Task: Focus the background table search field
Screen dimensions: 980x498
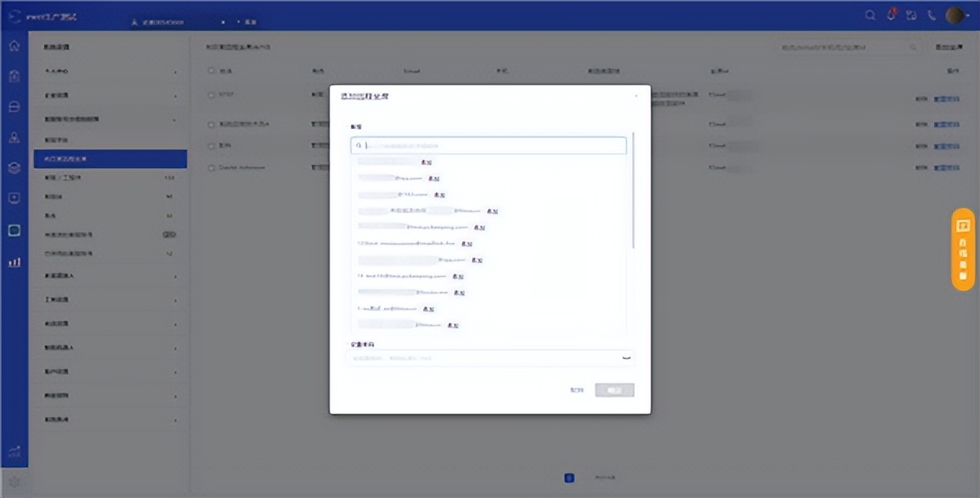Action: click(x=848, y=48)
